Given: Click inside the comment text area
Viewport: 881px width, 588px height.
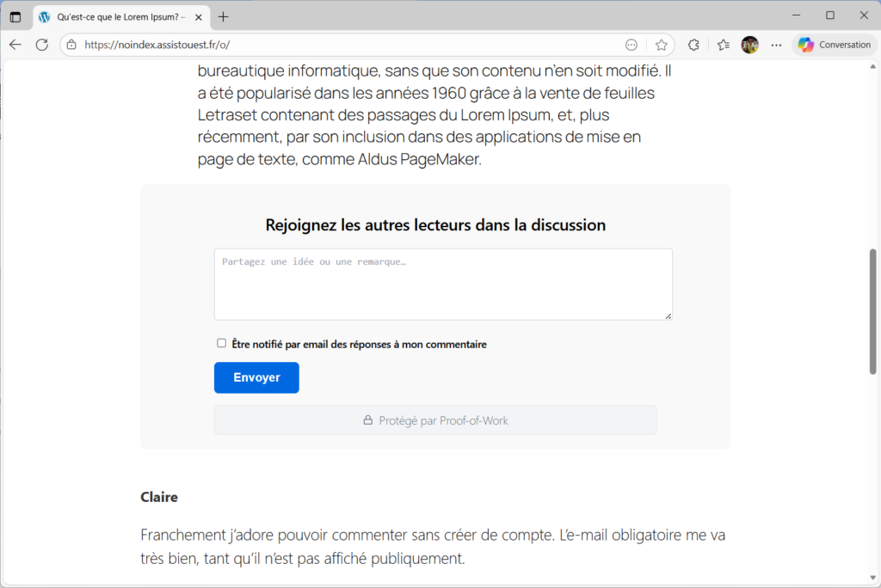Looking at the screenshot, I should click(442, 284).
